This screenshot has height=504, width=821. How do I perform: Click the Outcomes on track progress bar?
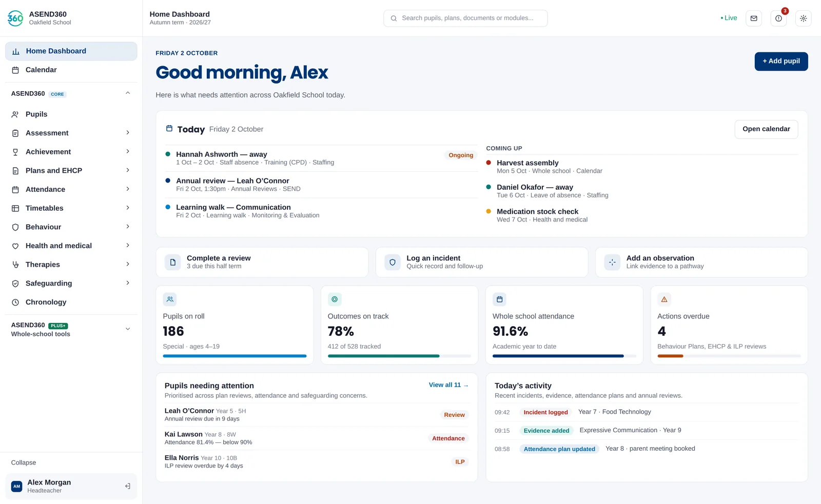(399, 356)
